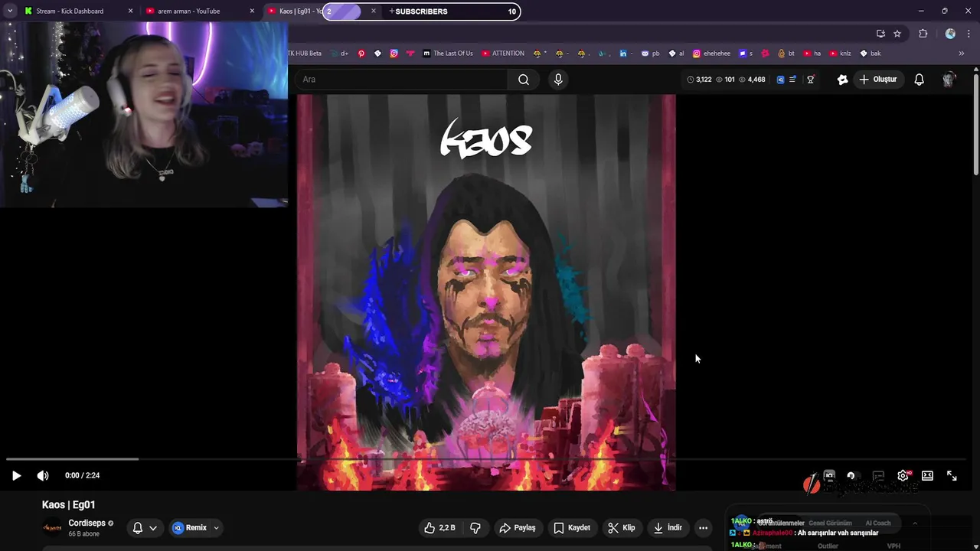Screen dimensions: 980x551
Task: Open the Cordiseps channel name link
Action: click(87, 523)
